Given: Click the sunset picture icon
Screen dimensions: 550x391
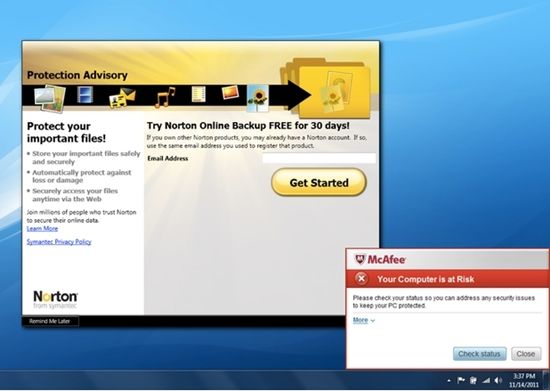Looking at the screenshot, I should coord(230,93).
